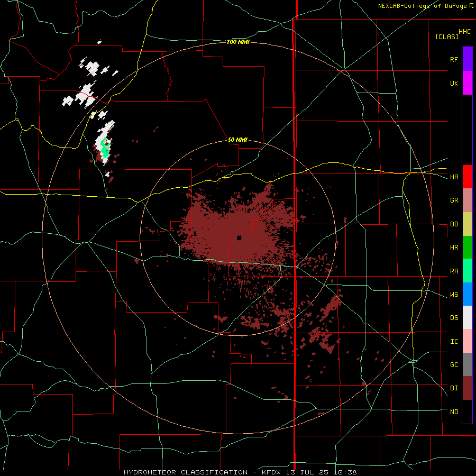Click the GC gray legend swatch

[x=467, y=364]
